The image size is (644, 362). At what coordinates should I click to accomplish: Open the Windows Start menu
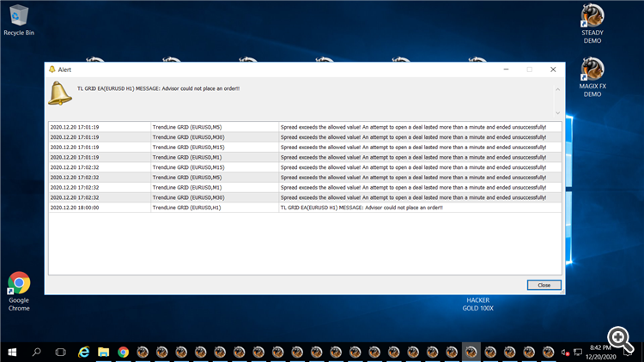coord(12,353)
